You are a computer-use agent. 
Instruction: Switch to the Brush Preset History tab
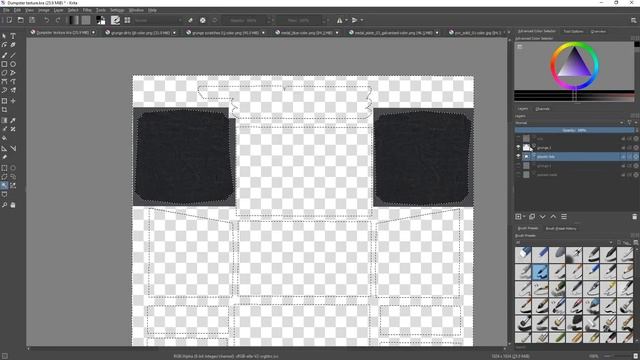tap(561, 229)
